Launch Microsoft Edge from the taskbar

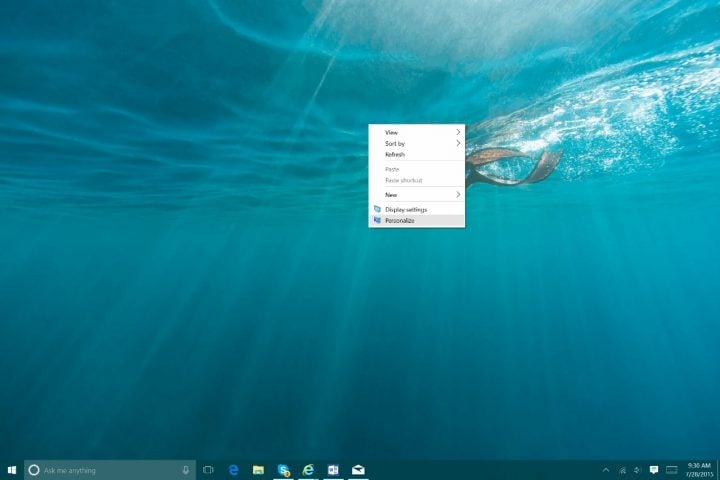234,470
